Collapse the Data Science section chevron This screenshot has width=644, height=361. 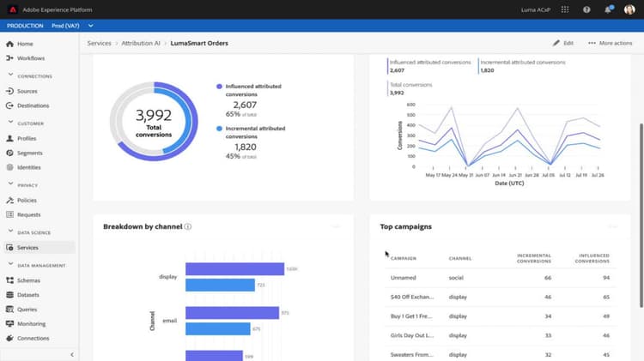tap(10, 231)
